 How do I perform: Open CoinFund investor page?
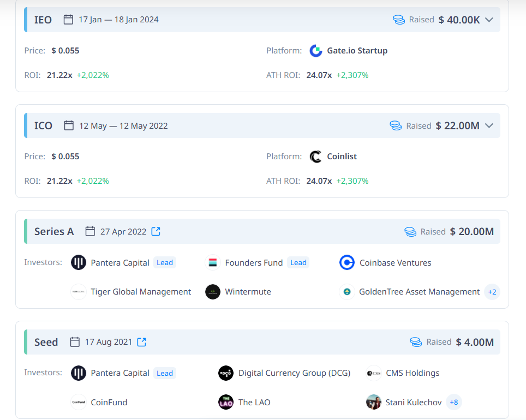coord(109,402)
